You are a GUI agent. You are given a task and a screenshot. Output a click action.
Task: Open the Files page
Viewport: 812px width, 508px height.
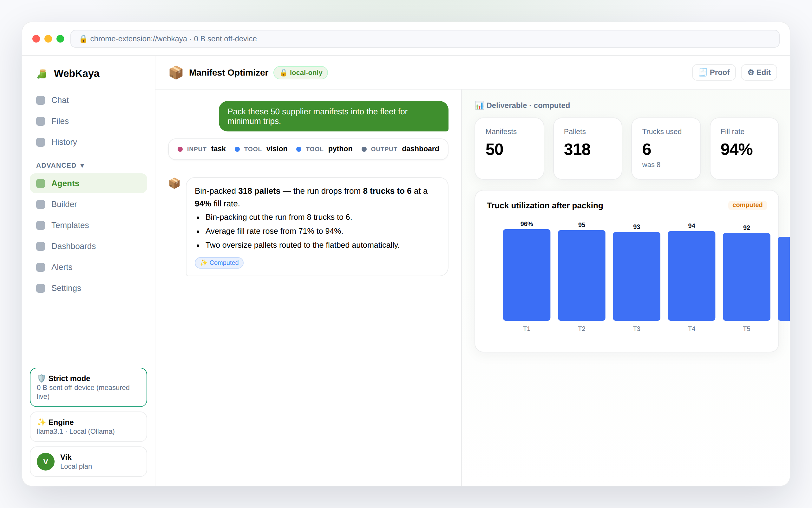88,121
